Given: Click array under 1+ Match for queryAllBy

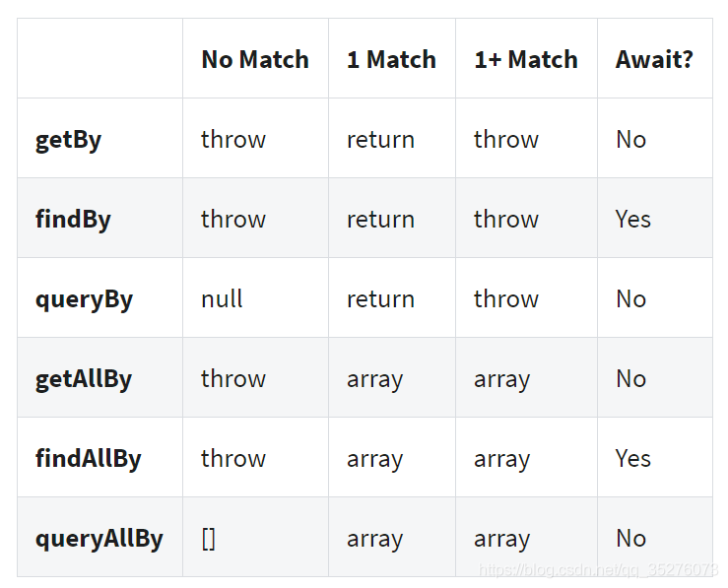Looking at the screenshot, I should pyautogui.click(x=501, y=539).
